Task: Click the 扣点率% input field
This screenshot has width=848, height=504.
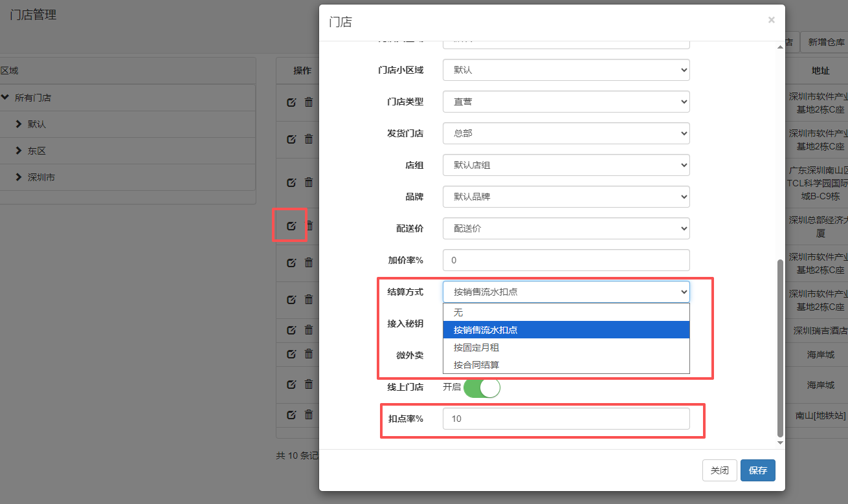Action: (x=566, y=419)
